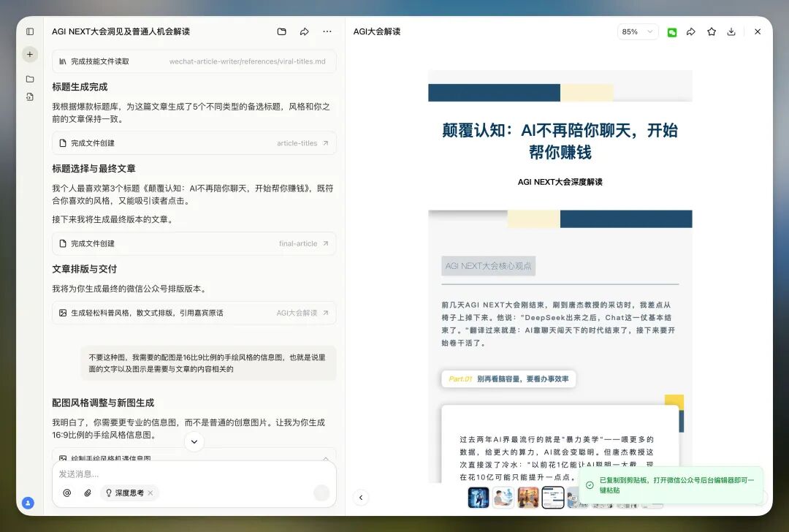The image size is (789, 532).
Task: Download the preview document
Action: 731,31
